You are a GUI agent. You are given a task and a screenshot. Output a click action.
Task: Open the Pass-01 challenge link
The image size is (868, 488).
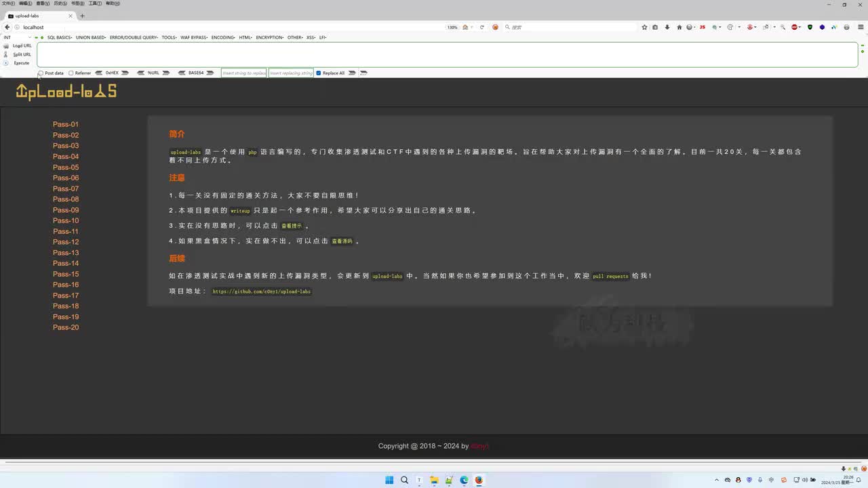[x=66, y=124]
